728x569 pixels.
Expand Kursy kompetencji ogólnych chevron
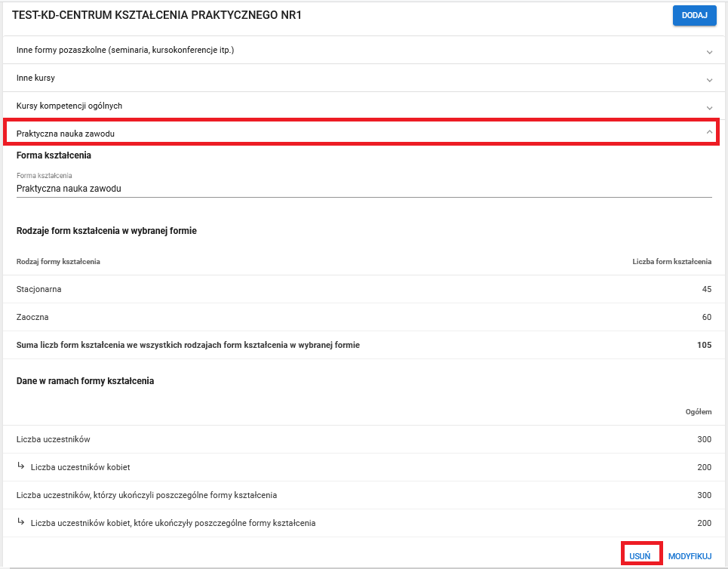pyautogui.click(x=709, y=107)
